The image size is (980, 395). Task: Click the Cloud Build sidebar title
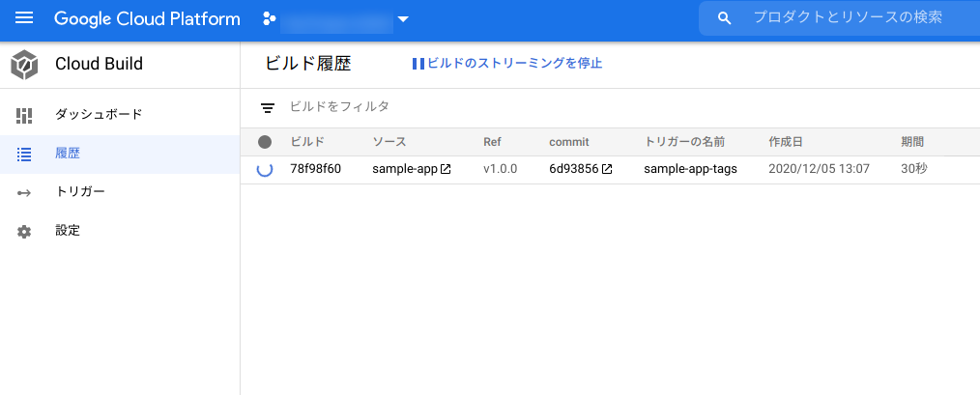(99, 64)
